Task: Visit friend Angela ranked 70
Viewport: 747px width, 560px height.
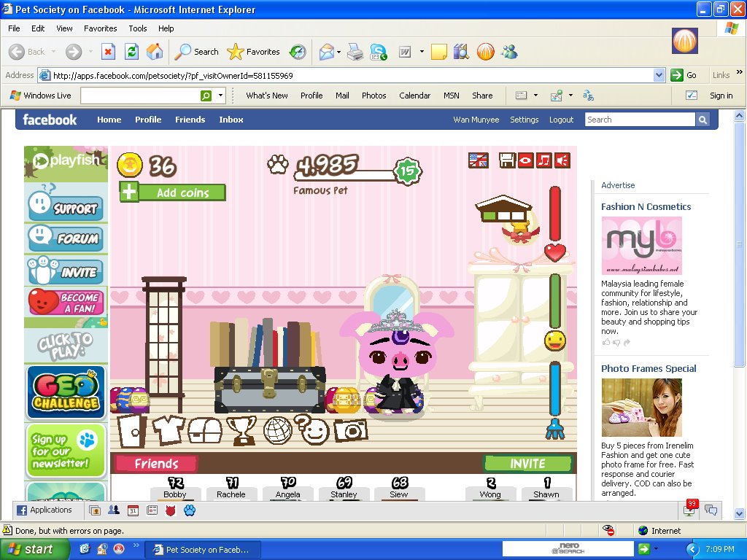Action: pos(287,489)
